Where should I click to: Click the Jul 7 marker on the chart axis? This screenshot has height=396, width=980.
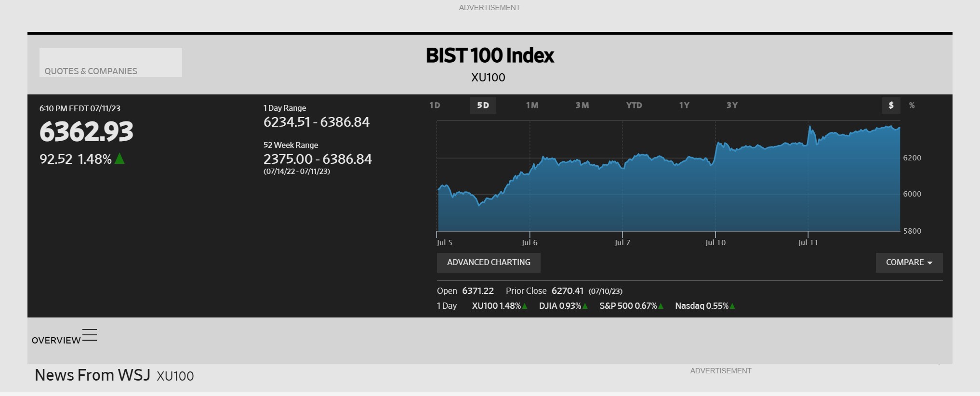click(622, 242)
